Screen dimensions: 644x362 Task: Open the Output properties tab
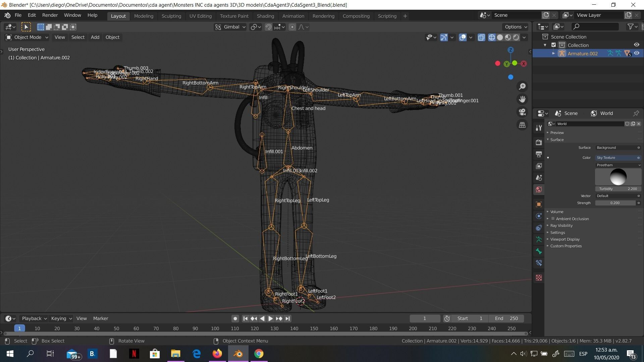539,154
